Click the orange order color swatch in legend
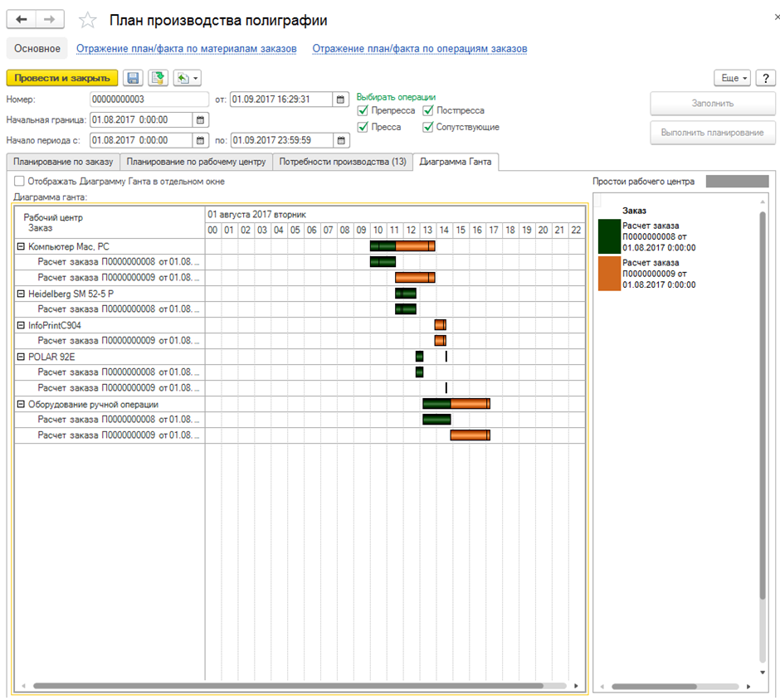Viewport: 780px width, 700px height. pos(609,274)
